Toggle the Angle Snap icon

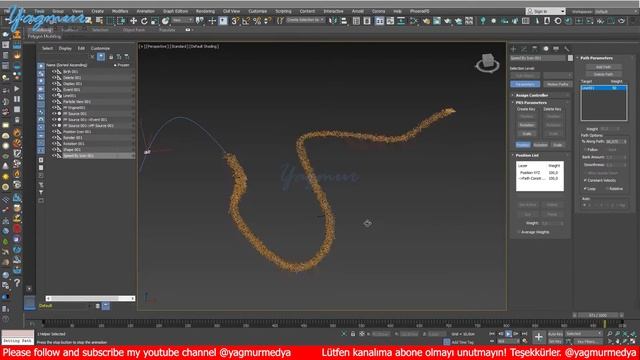(x=246, y=20)
